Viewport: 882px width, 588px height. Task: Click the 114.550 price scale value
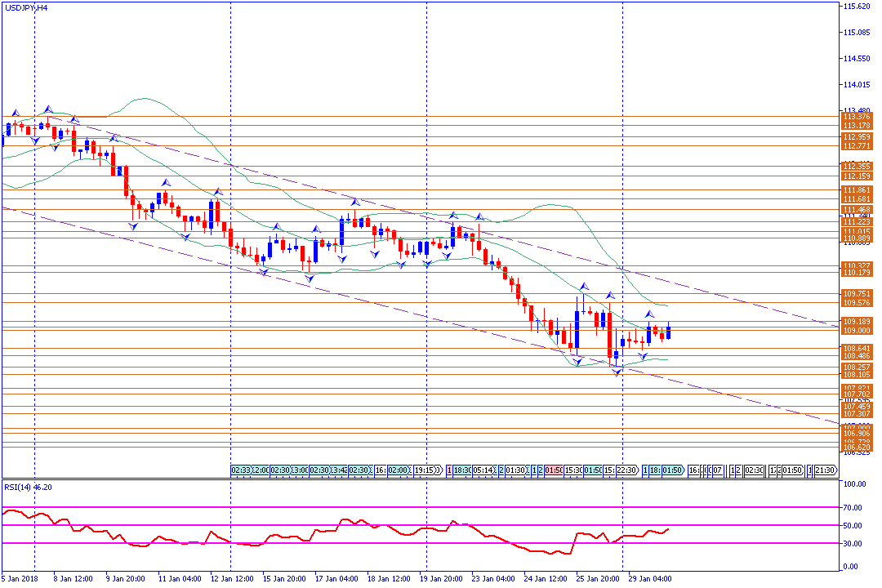click(x=856, y=59)
